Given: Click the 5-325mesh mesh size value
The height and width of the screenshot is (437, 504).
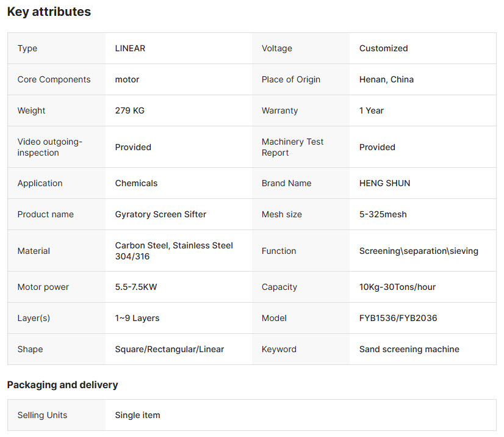Looking at the screenshot, I should (x=383, y=214).
